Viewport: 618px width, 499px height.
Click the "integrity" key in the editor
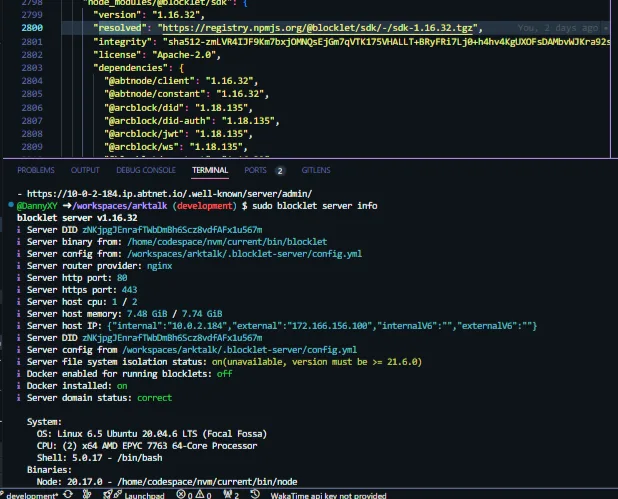click(x=123, y=42)
